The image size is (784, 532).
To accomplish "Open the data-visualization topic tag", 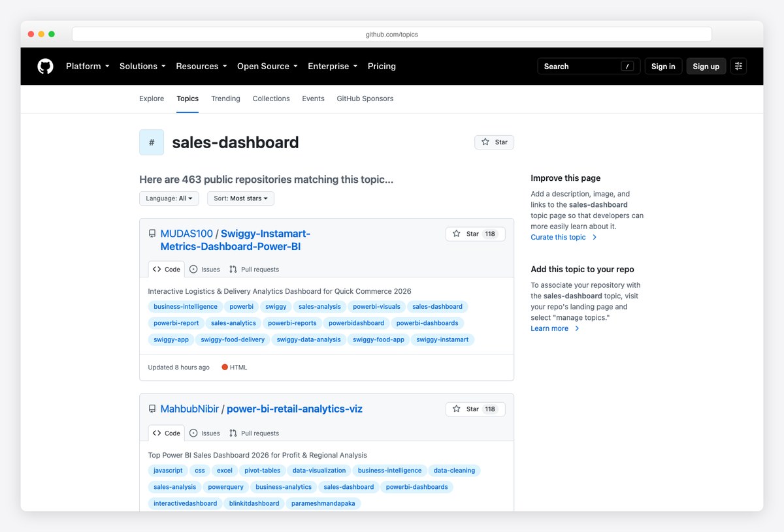I will point(319,471).
